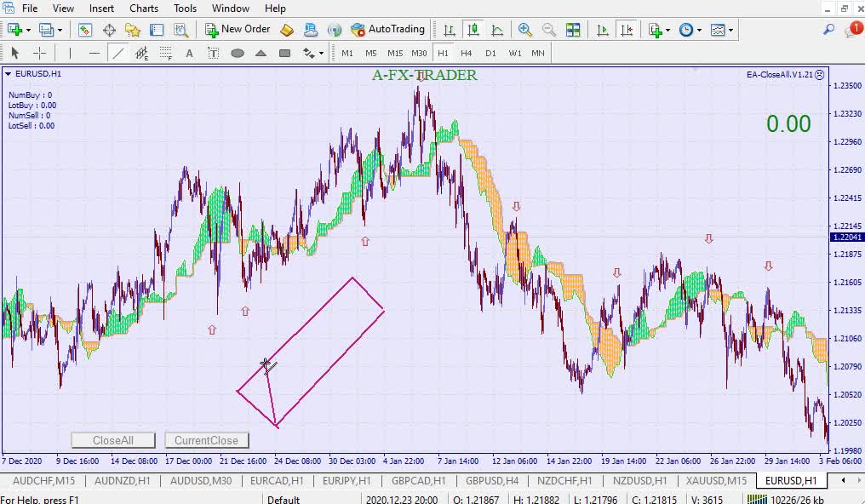Open the Charts menu
The height and width of the screenshot is (504, 865).
(x=144, y=9)
